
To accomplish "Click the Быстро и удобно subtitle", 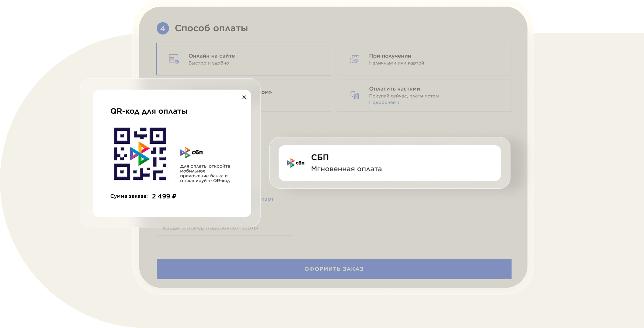I will coord(209,63).
